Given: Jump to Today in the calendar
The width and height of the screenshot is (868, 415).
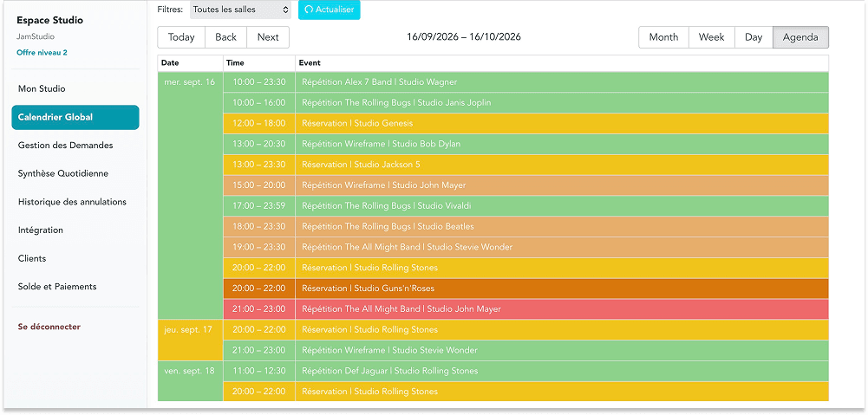Looking at the screenshot, I should (181, 37).
